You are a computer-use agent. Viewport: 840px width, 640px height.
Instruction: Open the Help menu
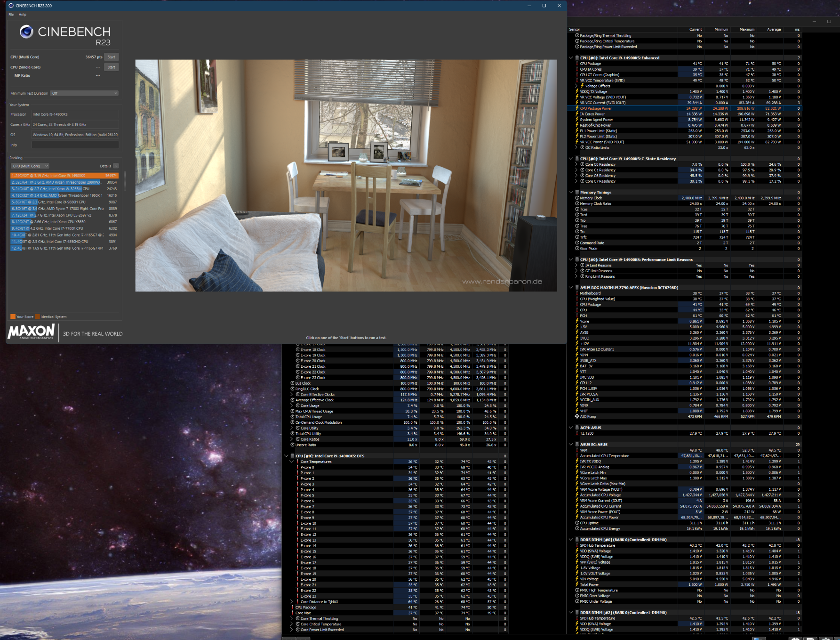pyautogui.click(x=22, y=15)
